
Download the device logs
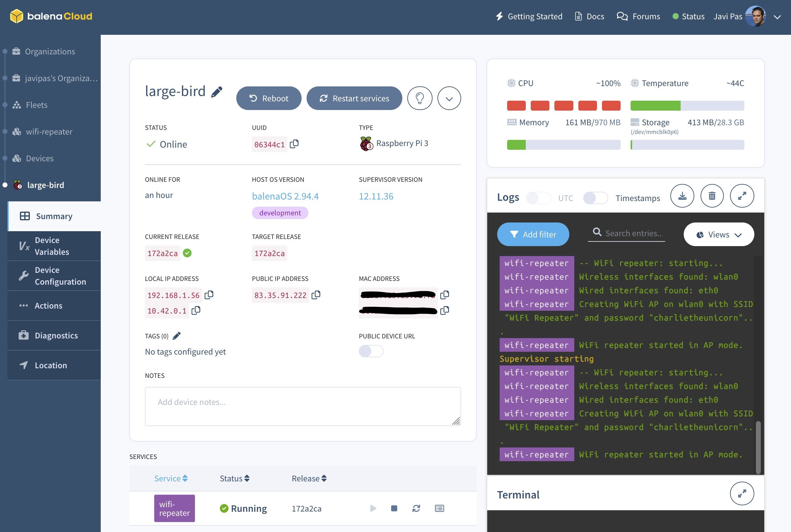(x=682, y=196)
